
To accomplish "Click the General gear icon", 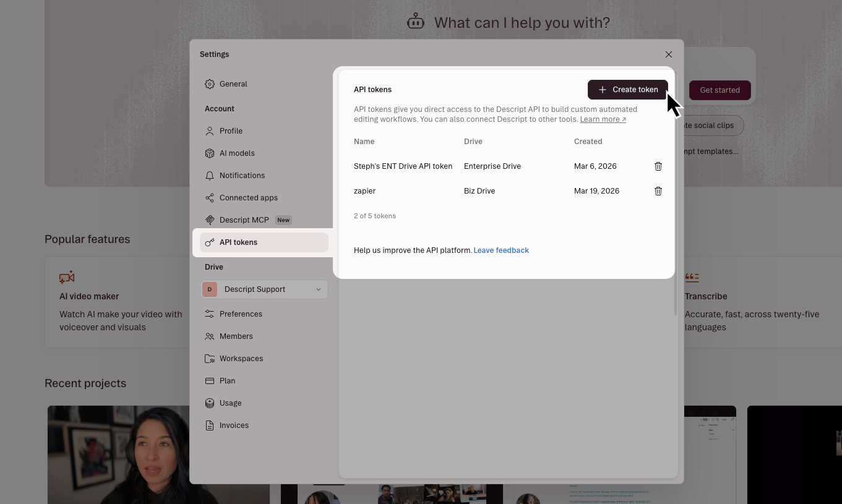I will 210,84.
